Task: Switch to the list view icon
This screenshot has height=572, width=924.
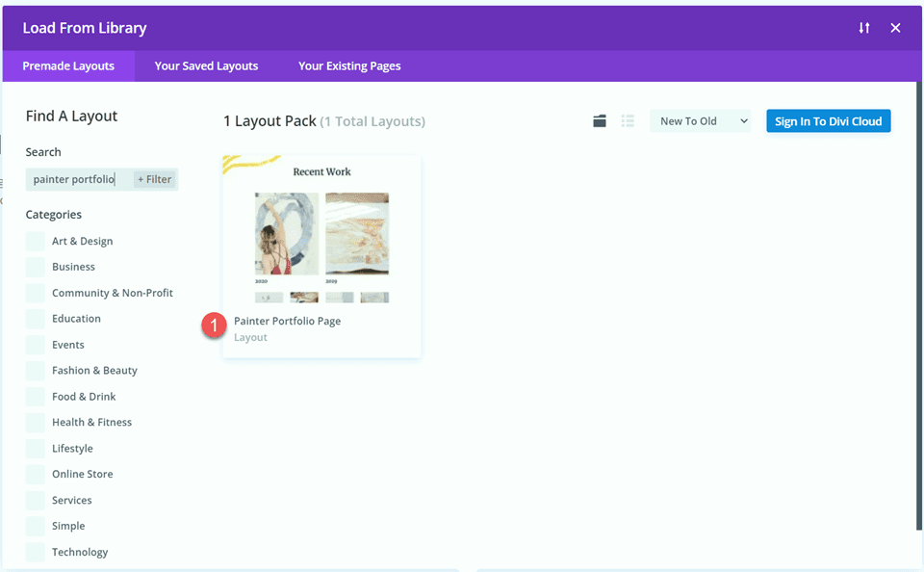Action: coord(628,120)
